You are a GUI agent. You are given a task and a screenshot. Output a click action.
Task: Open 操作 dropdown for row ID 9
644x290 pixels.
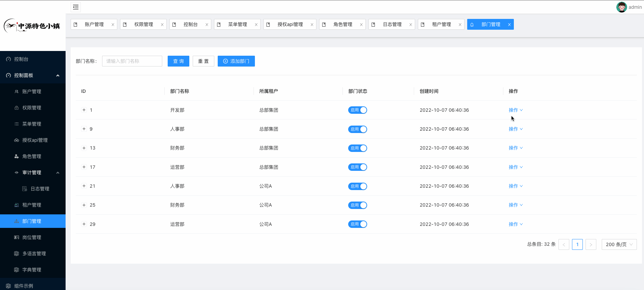coord(516,129)
